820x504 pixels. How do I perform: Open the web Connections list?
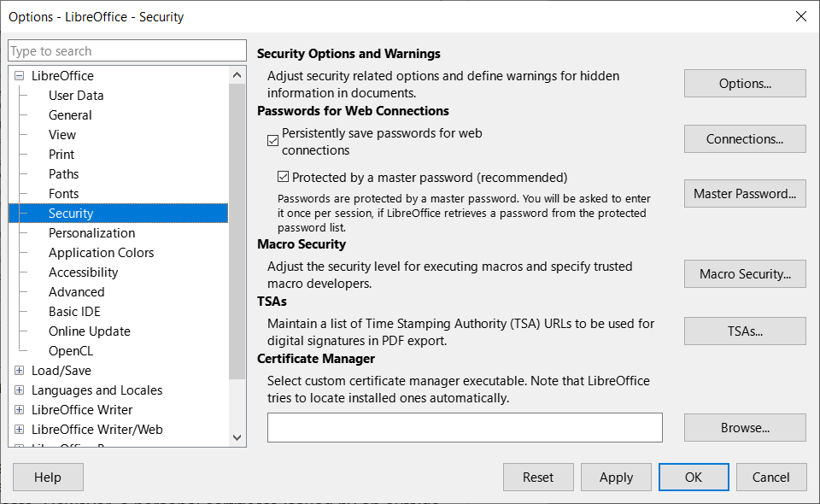744,138
